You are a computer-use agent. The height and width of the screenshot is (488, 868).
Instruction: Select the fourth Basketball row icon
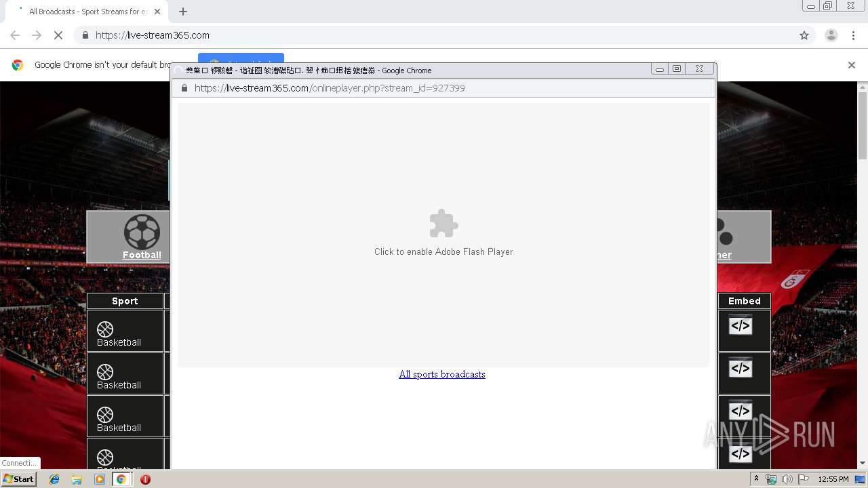(105, 457)
